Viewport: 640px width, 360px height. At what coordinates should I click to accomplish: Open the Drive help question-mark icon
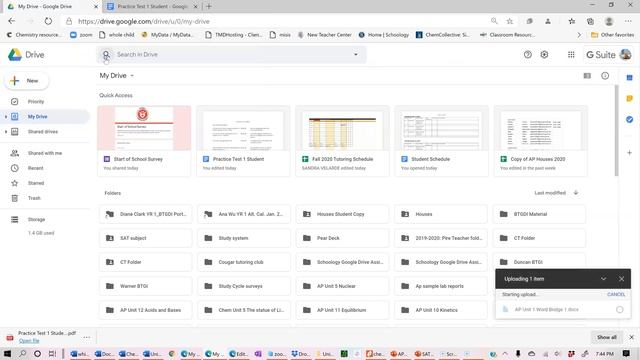click(528, 54)
